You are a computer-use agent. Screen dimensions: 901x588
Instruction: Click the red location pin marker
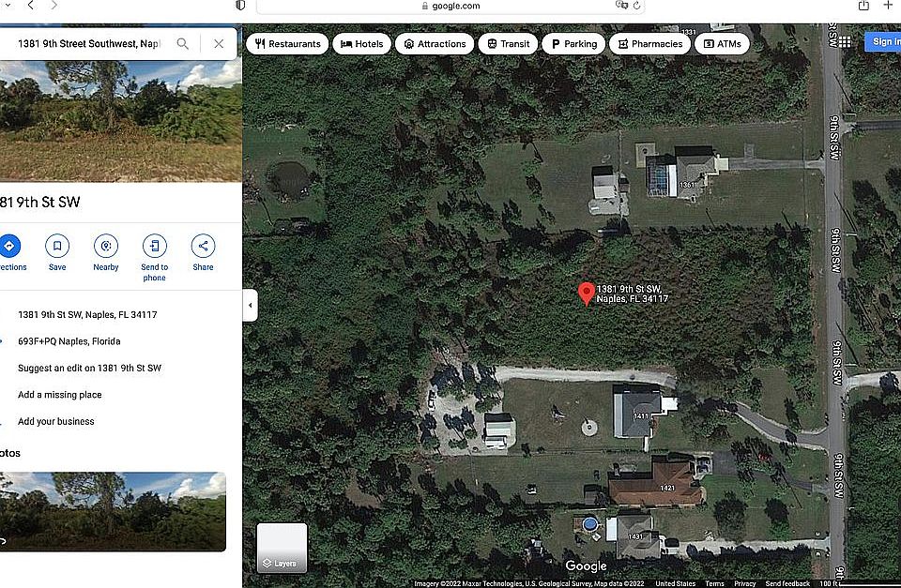tap(586, 294)
